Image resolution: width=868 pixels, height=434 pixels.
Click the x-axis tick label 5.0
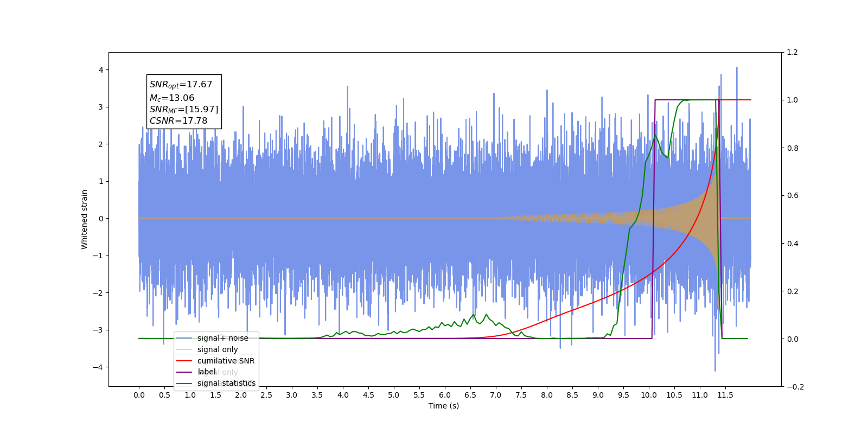394,395
